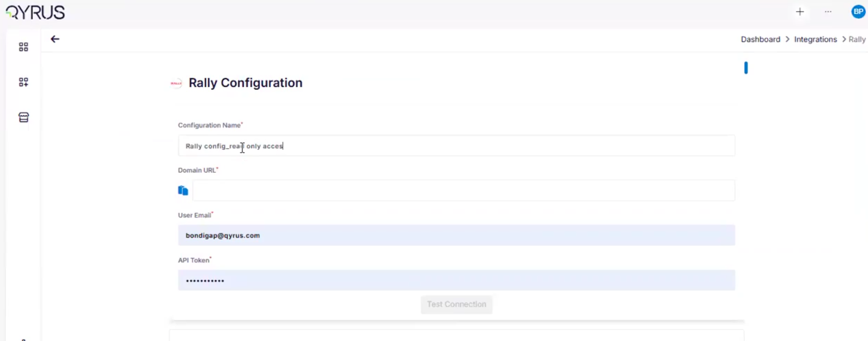Click the Rally Configuration heading
Viewport: 868px width, 341px height.
[x=245, y=83]
